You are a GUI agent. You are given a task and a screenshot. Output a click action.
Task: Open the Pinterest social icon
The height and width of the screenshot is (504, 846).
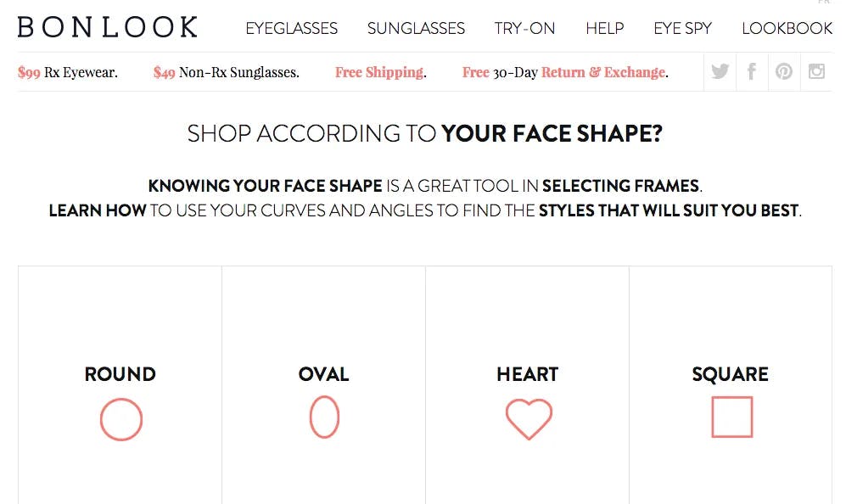click(x=784, y=71)
